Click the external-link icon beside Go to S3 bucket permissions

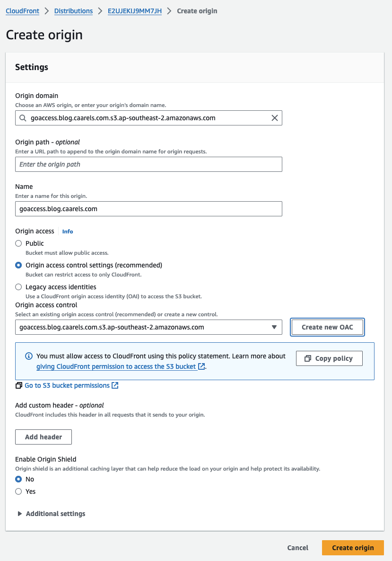[x=115, y=385]
